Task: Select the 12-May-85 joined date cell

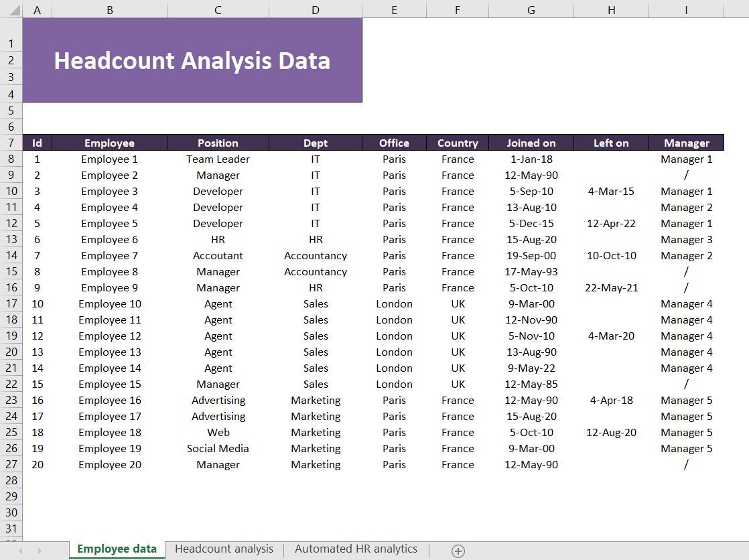Action: point(531,384)
